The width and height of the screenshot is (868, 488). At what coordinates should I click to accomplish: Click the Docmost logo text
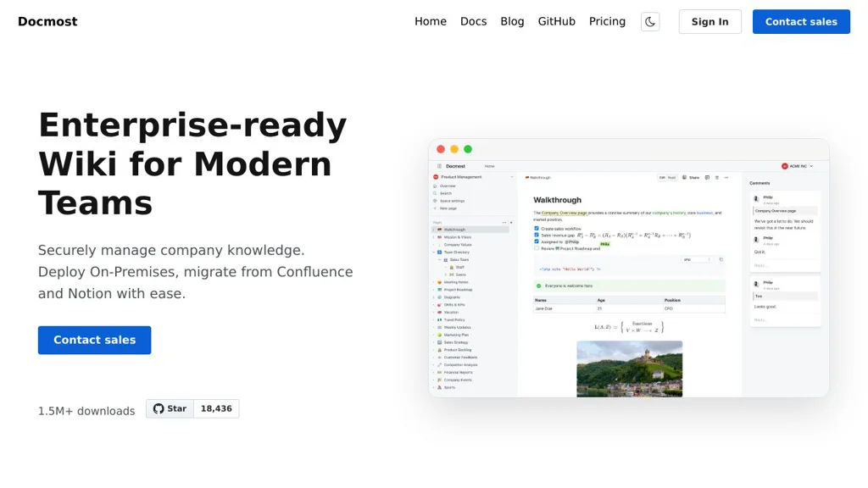tap(47, 21)
